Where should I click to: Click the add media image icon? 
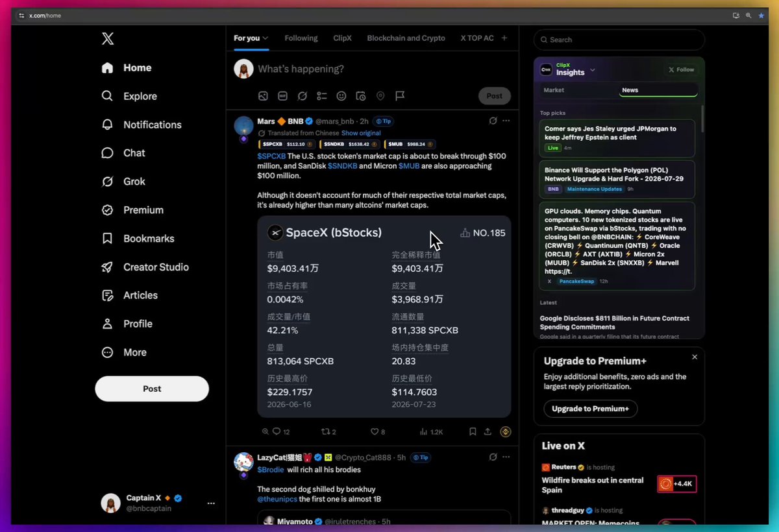point(263,96)
